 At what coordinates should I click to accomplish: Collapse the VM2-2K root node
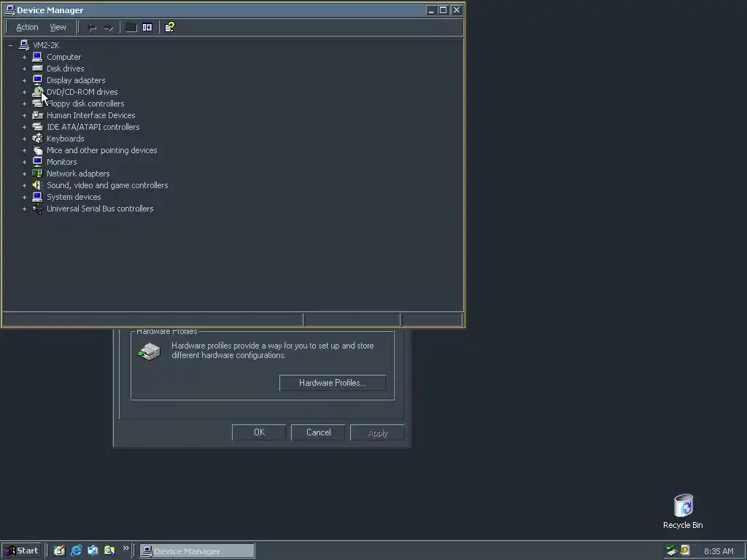coord(10,45)
